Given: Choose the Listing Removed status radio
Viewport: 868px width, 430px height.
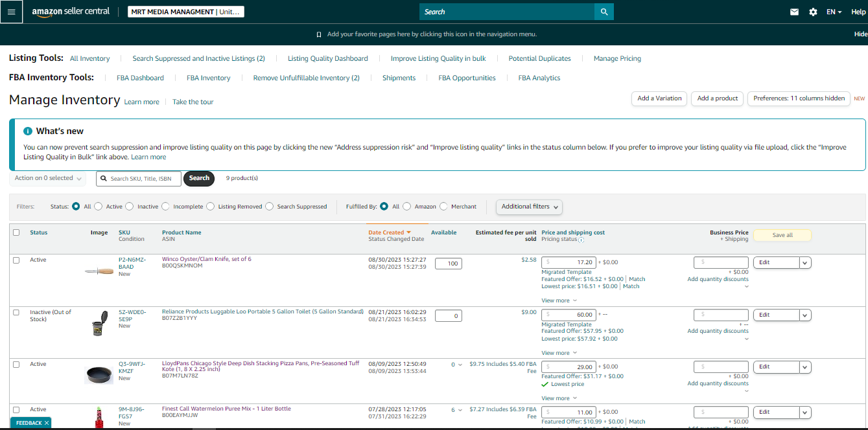Looking at the screenshot, I should (x=210, y=207).
